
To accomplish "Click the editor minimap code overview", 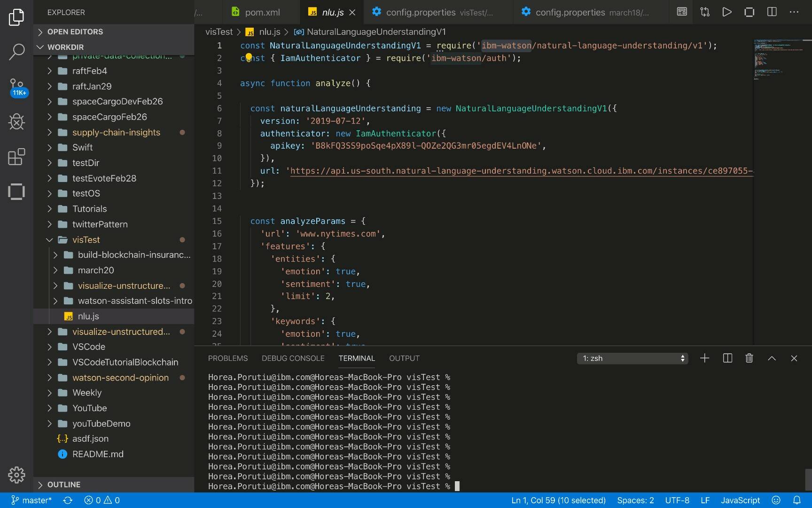I will 779,60.
